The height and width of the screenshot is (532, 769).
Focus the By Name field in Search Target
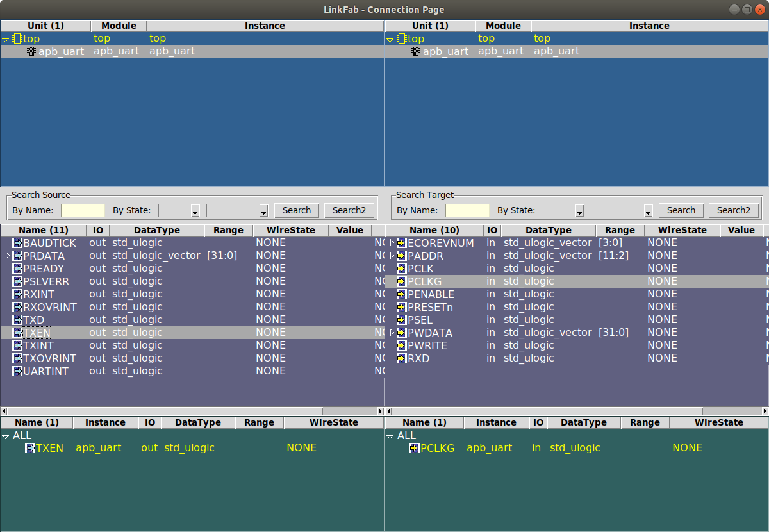pos(468,210)
